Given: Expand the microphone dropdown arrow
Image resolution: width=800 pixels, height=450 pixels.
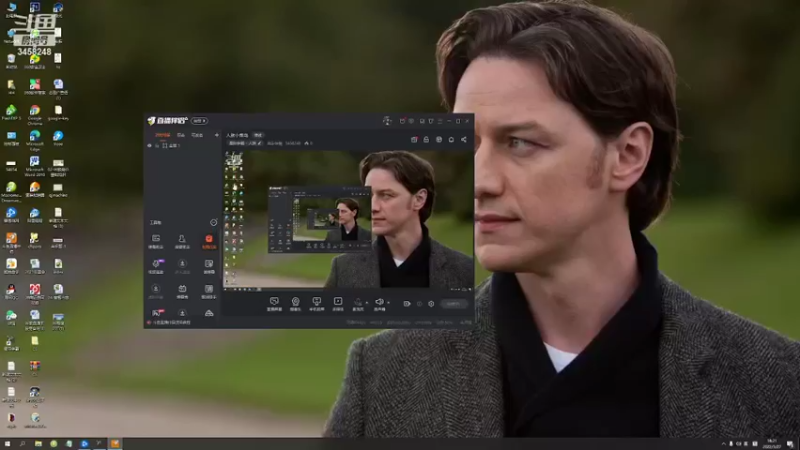Looking at the screenshot, I should [367, 303].
